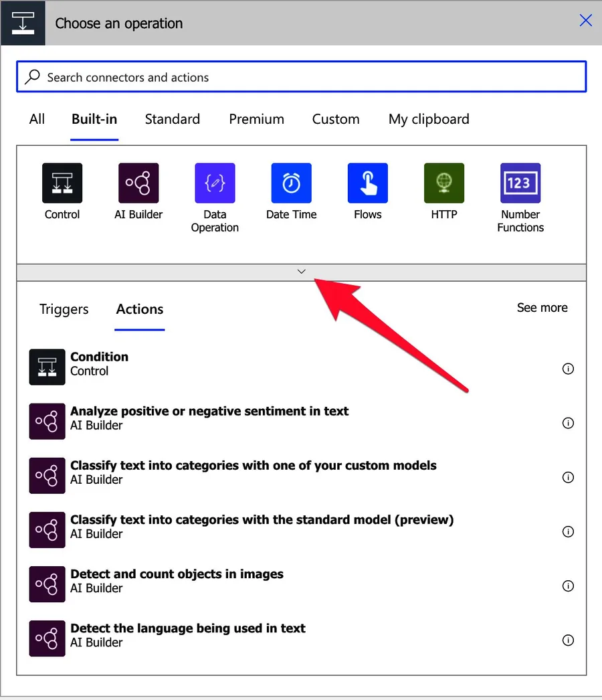The height and width of the screenshot is (700, 602).
Task: Open the My clipboard tab
Action: click(429, 119)
